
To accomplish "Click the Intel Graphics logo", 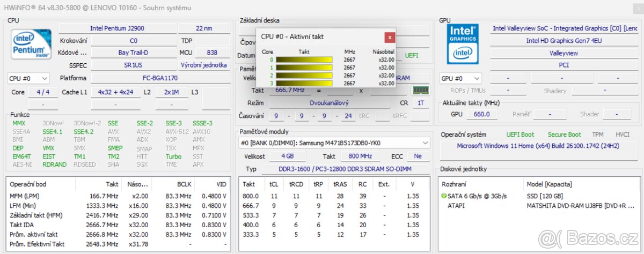I will (x=463, y=44).
